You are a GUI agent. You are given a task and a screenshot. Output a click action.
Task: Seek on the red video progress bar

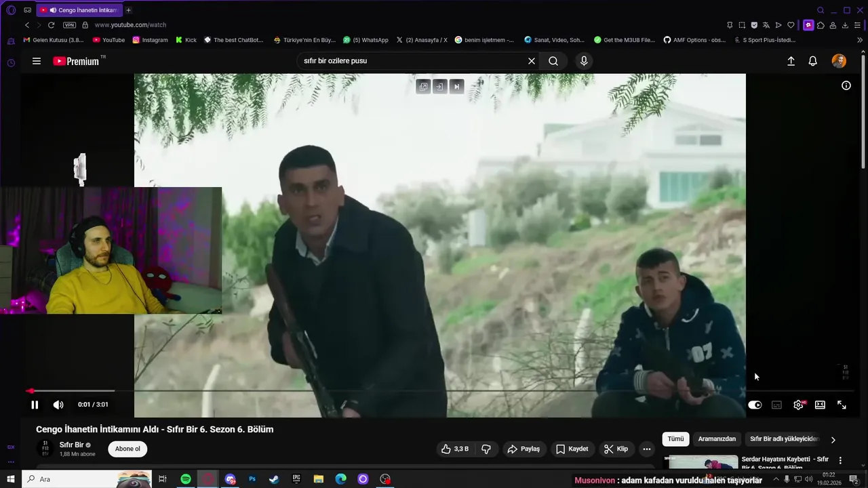tap(439, 391)
